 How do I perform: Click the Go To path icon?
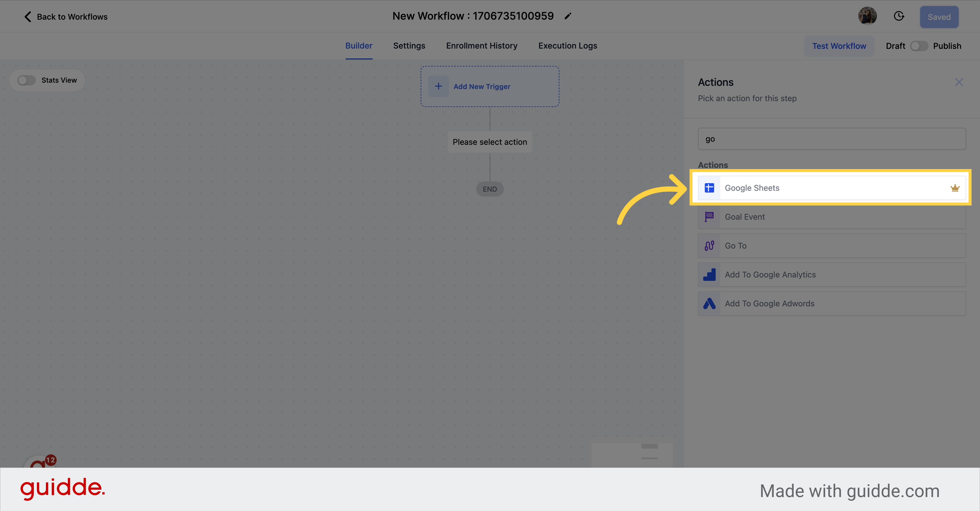click(709, 245)
